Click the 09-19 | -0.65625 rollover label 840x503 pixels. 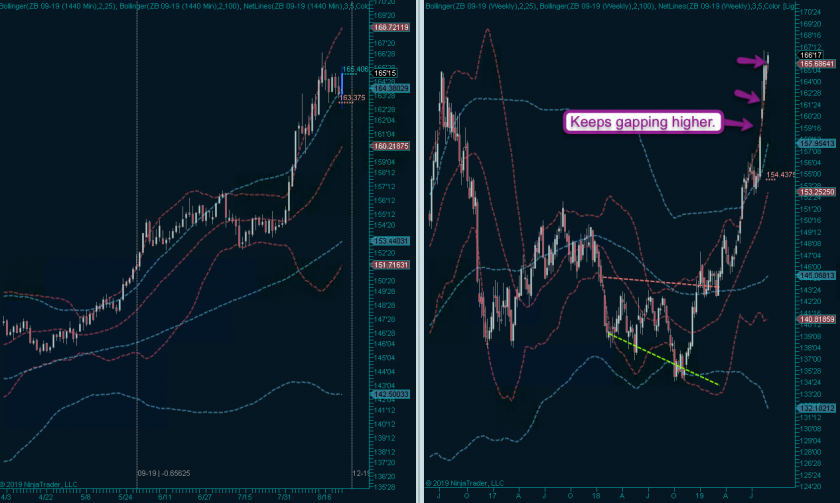tap(164, 474)
